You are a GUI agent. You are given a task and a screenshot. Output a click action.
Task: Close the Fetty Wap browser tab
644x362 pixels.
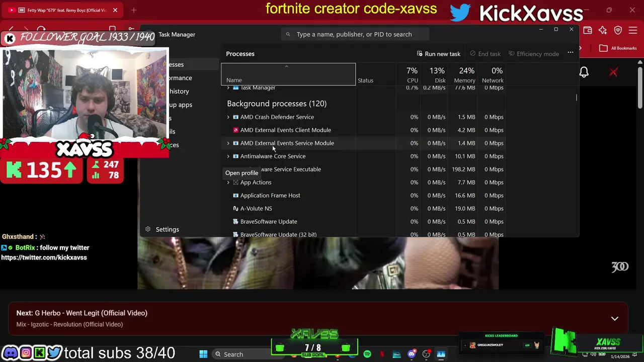115,10
